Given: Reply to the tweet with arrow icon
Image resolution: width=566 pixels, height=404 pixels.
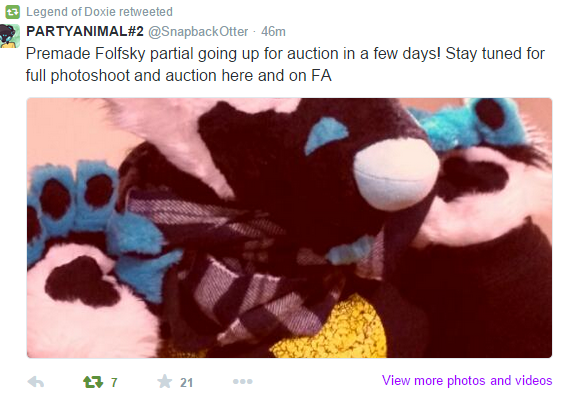Looking at the screenshot, I should point(36,382).
